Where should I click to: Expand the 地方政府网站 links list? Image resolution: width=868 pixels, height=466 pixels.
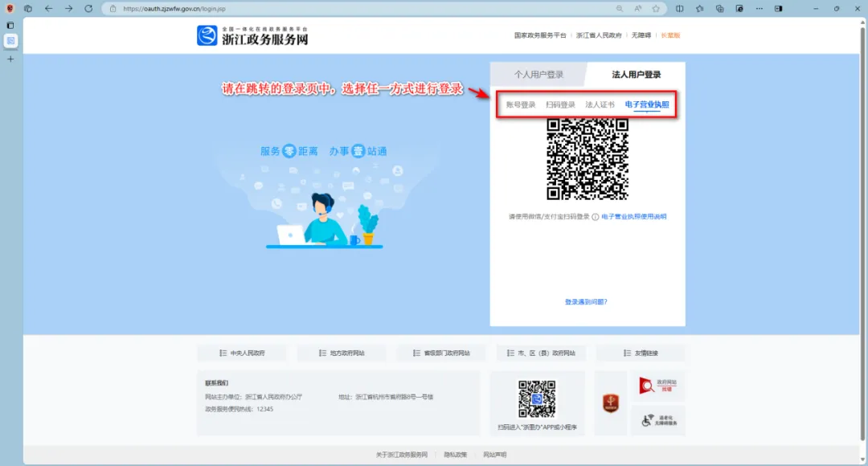pos(342,353)
